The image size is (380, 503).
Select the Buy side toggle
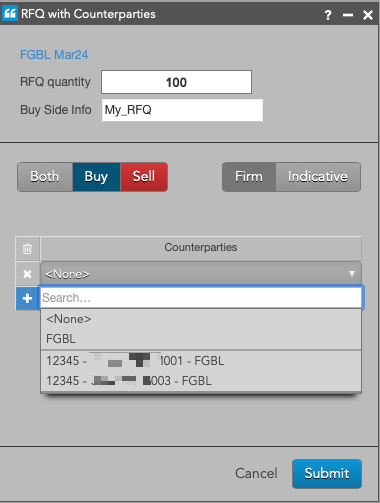click(96, 177)
